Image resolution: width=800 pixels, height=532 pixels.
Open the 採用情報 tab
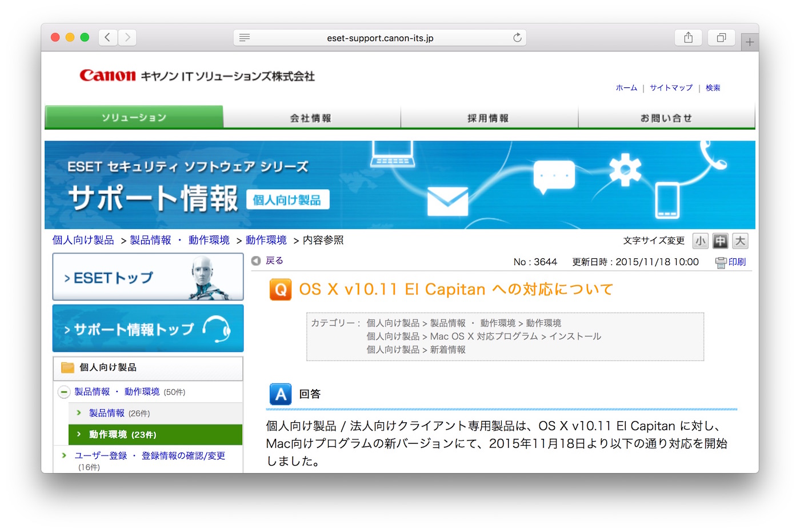coord(489,118)
